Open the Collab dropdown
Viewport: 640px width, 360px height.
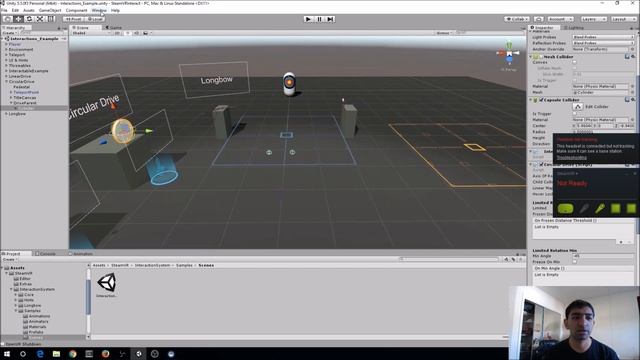point(517,19)
